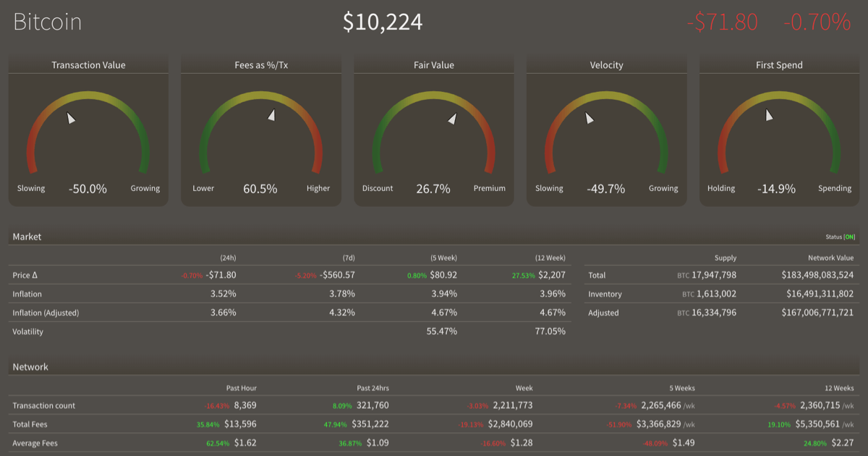
Task: Expand the Price Δ row details
Action: click(x=25, y=275)
